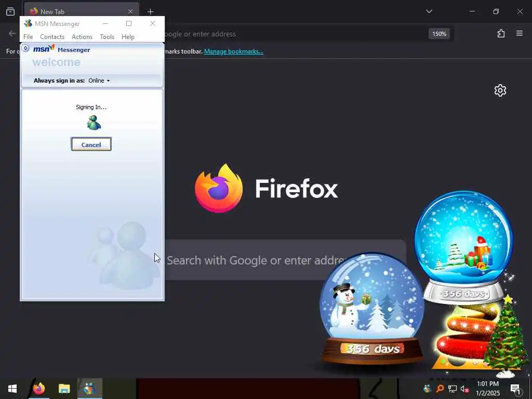532x399 pixels.
Task: Open the Tools menu in MSN Messenger
Action: [x=107, y=37]
